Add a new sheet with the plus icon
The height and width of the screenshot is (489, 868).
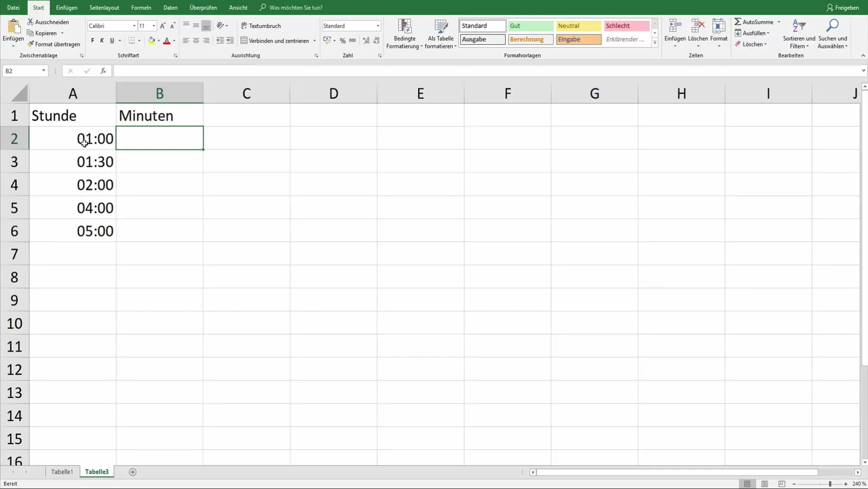pos(133,472)
